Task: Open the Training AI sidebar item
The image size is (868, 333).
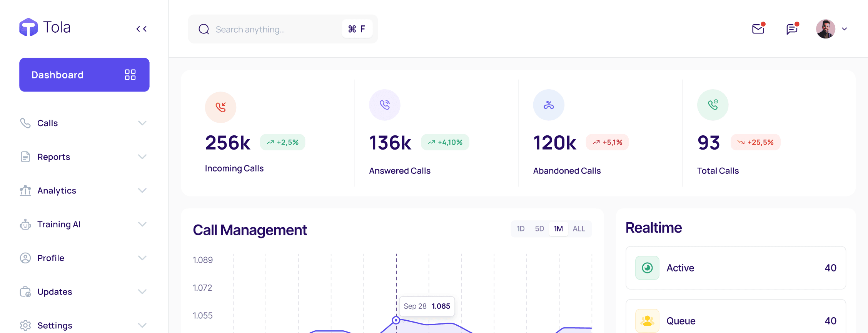Action: click(84, 224)
